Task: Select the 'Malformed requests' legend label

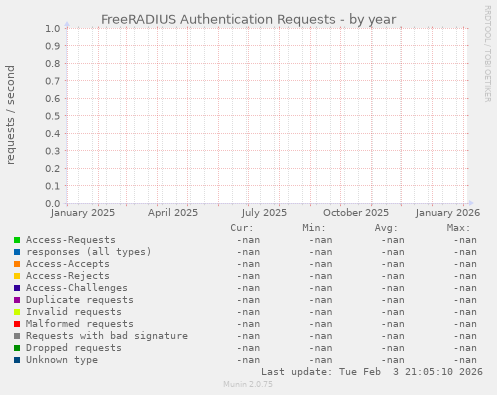Action: [x=80, y=324]
